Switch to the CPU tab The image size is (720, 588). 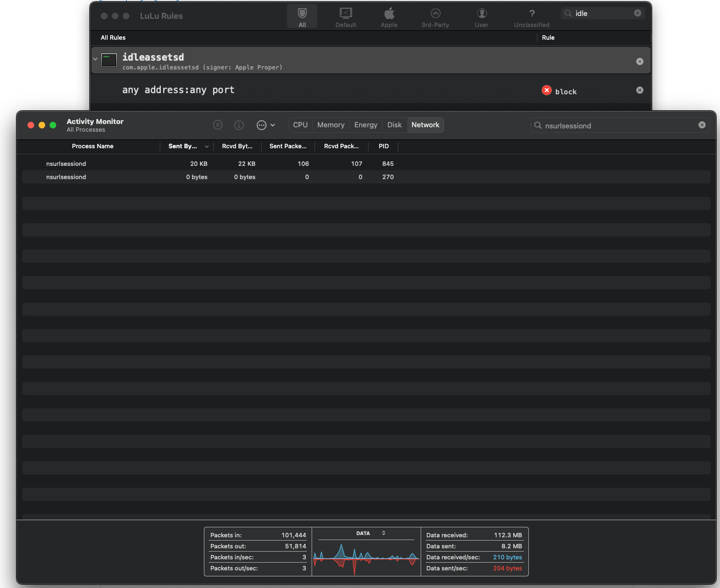coord(300,125)
